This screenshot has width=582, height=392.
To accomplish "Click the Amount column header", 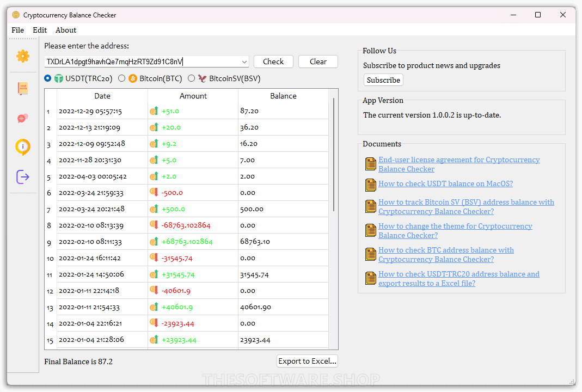I will pos(193,96).
